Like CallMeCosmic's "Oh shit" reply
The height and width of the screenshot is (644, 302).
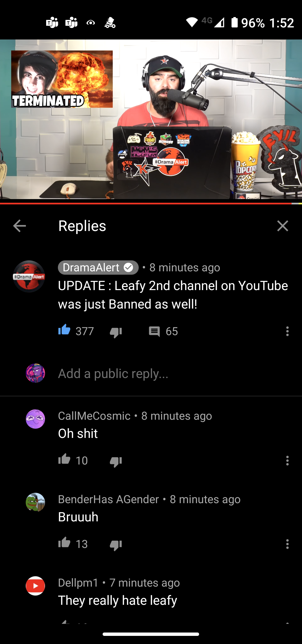coord(64,459)
